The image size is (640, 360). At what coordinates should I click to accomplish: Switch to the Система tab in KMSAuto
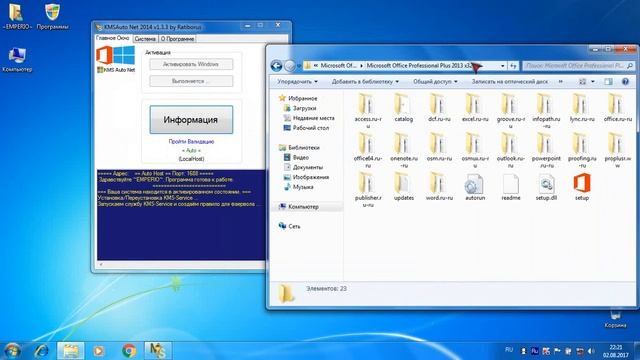coord(145,39)
